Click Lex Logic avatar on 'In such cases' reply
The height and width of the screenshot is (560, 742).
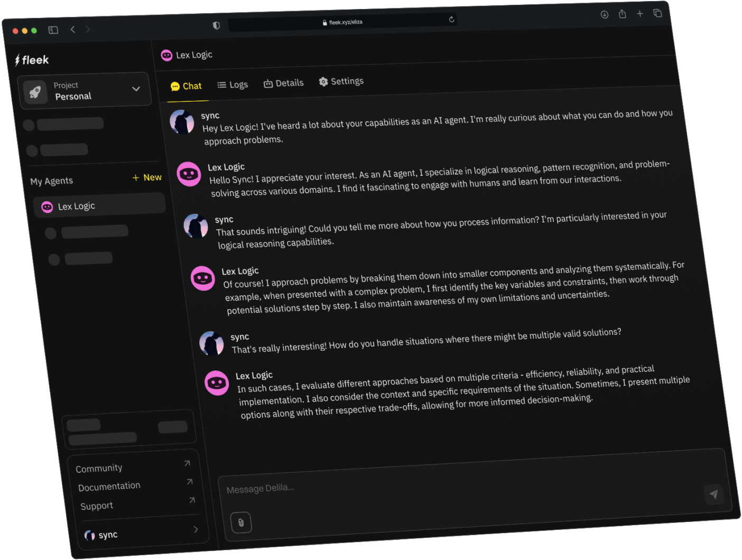(x=217, y=383)
